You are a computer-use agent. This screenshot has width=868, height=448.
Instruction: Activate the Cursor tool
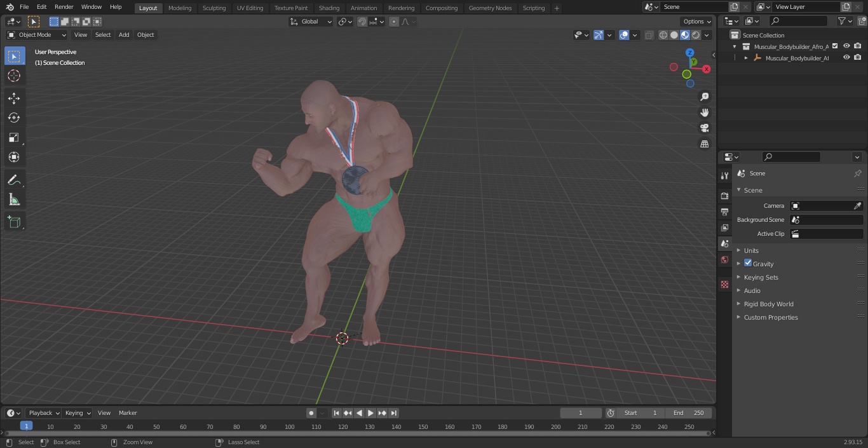pos(14,76)
